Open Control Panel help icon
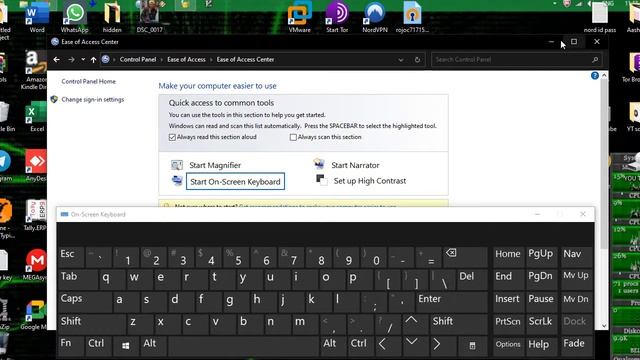 click(x=595, y=76)
